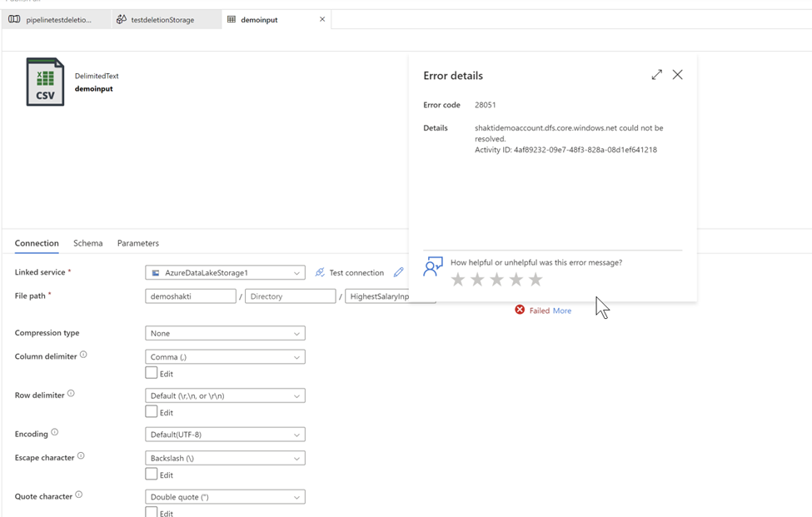The width and height of the screenshot is (812, 517).
Task: Click the demoshakti file path field
Action: 190,296
